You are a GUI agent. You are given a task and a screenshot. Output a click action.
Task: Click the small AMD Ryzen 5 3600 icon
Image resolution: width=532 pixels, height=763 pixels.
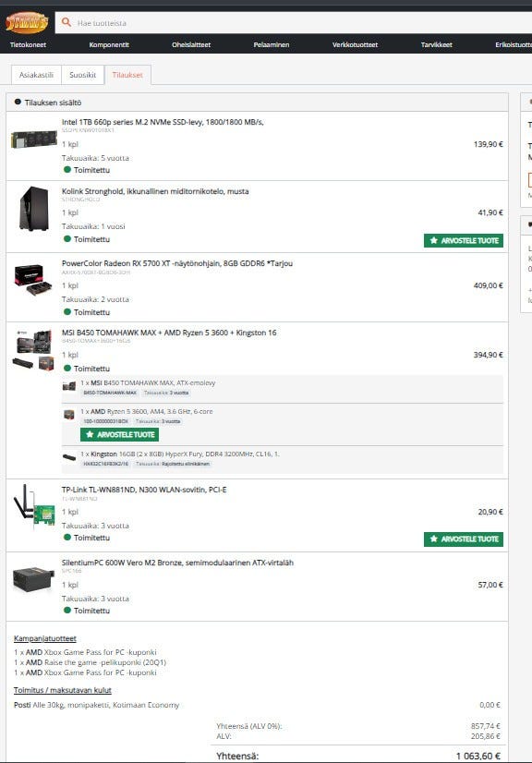[69, 415]
